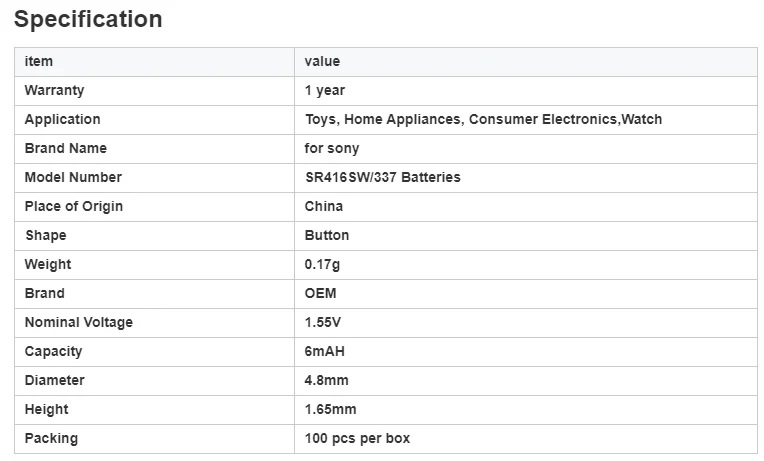This screenshot has width=764, height=461.
Task: Click the 1.65mm height value
Action: point(330,409)
